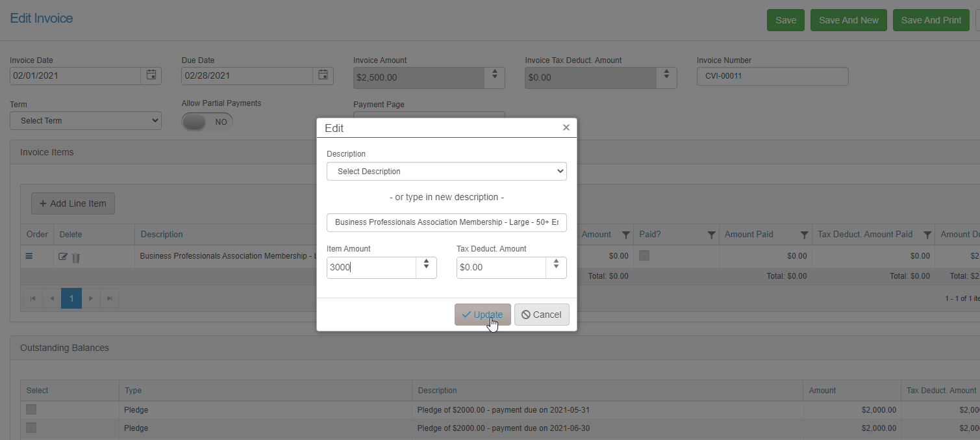Screen dimensions: 980x440
Task: Toggle the Allow Partial Payments switch
Action: coord(207,122)
